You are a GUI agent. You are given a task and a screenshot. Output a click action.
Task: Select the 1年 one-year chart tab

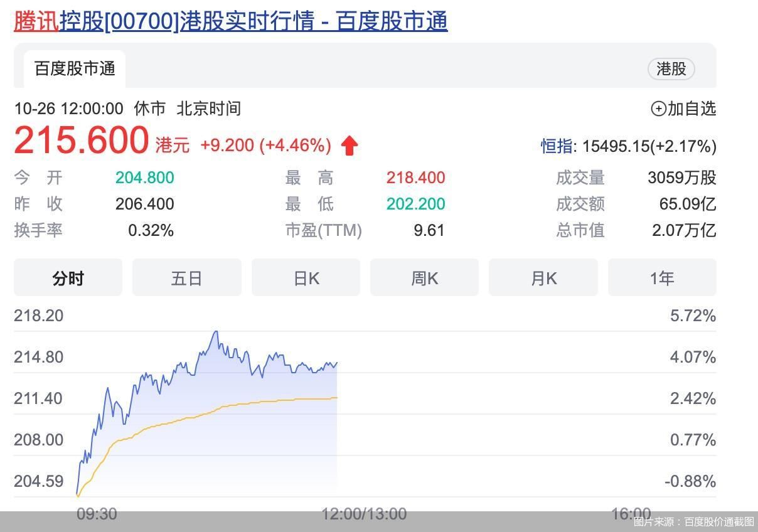point(662,277)
